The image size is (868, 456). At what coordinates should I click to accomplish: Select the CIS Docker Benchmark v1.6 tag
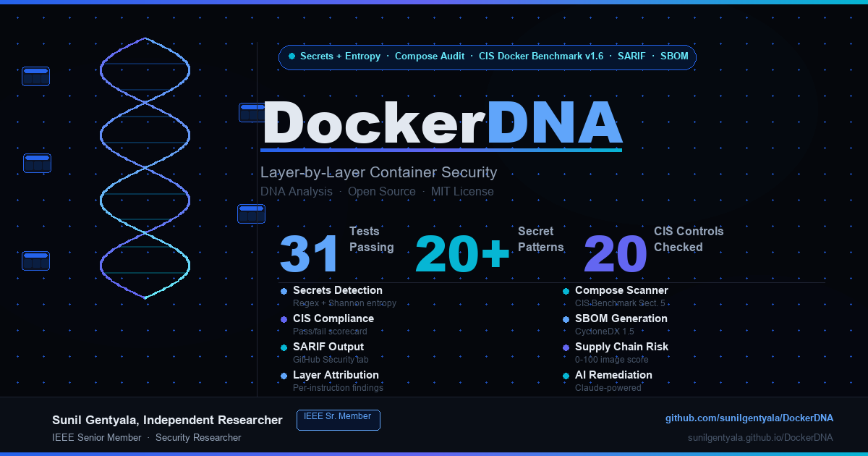click(x=541, y=56)
